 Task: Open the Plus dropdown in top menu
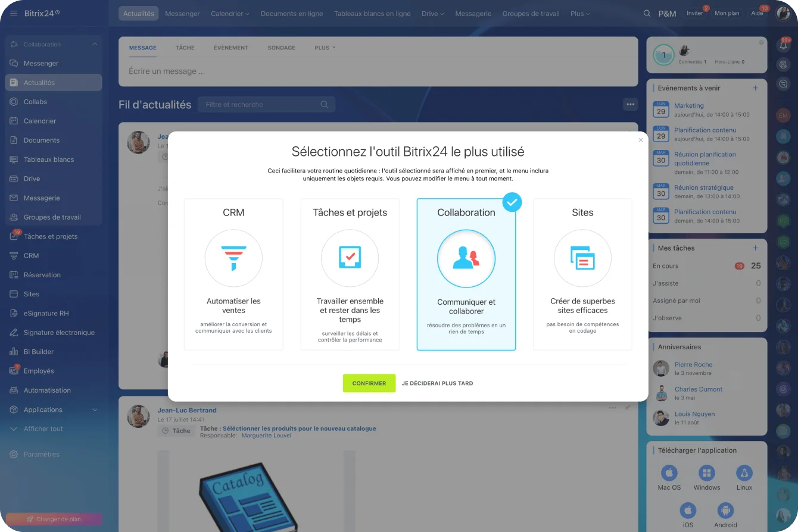click(579, 14)
